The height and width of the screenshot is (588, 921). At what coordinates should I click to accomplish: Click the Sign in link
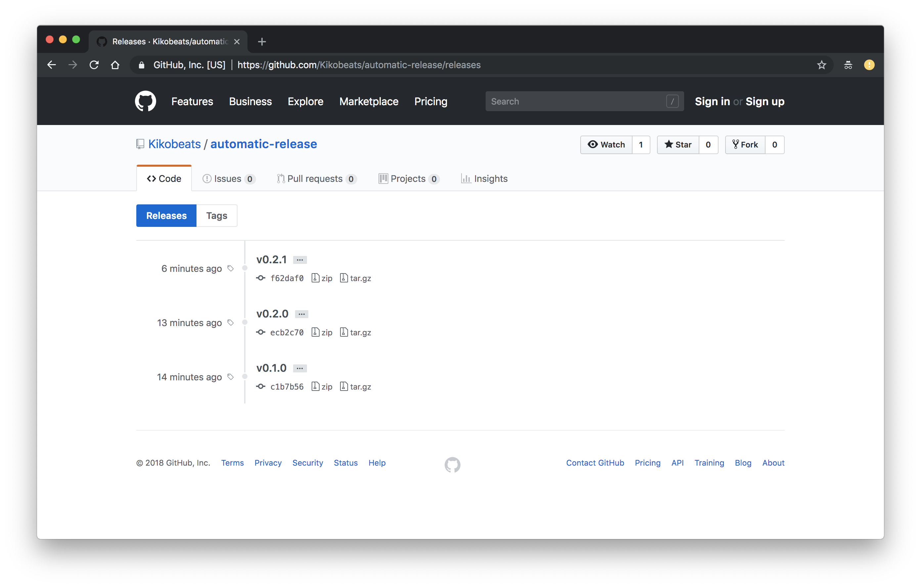click(712, 101)
